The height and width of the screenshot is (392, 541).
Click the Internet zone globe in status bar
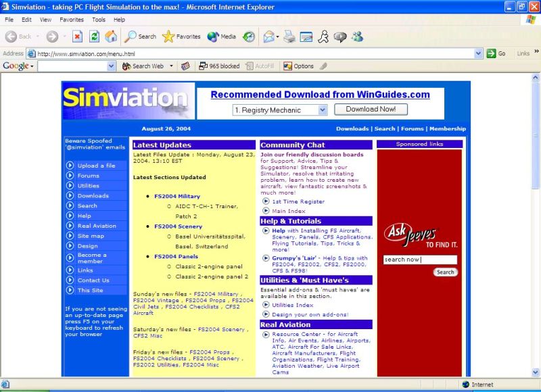pyautogui.click(x=466, y=384)
